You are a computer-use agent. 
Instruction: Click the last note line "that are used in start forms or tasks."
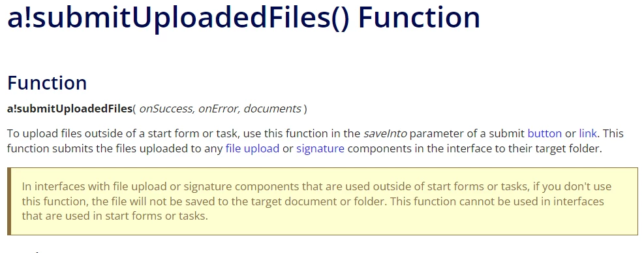coord(115,216)
